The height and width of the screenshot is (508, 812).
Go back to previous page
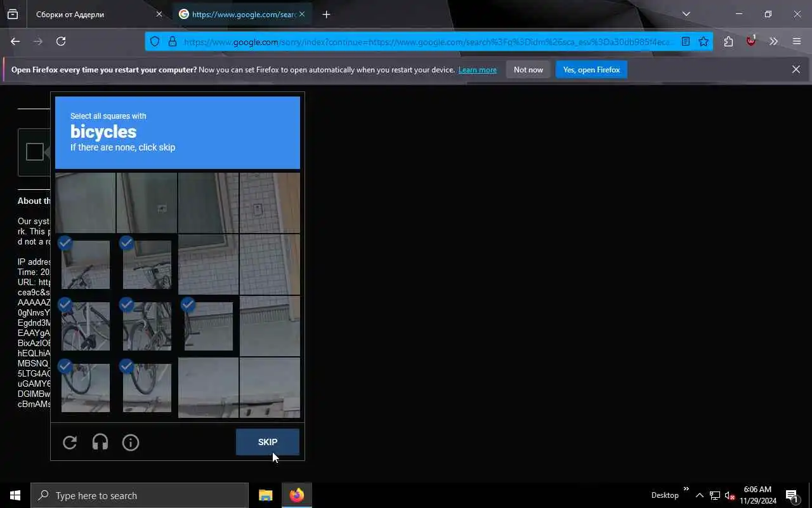click(x=15, y=41)
